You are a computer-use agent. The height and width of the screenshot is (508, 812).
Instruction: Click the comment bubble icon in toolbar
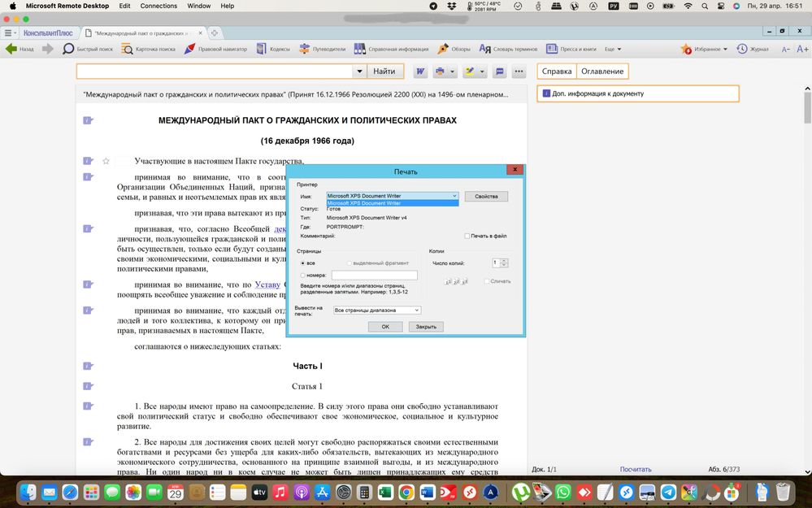pyautogui.click(x=500, y=72)
